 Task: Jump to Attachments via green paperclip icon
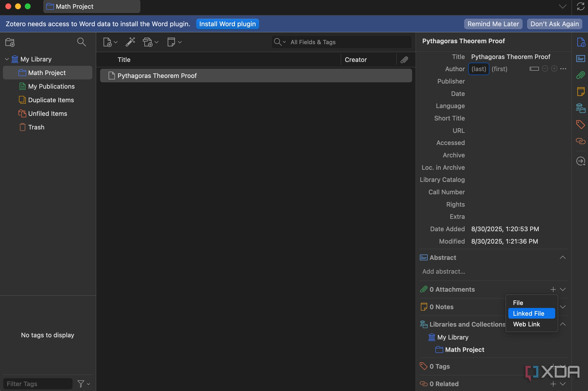click(580, 75)
